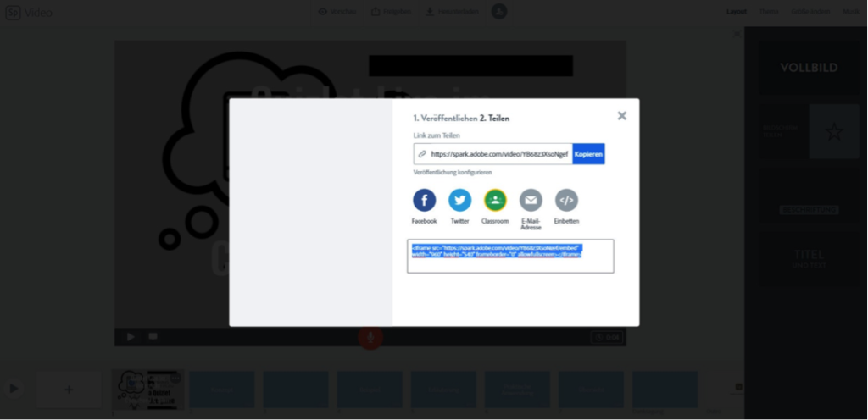Open Veröffentlichung konfigurieren link

[x=453, y=173]
